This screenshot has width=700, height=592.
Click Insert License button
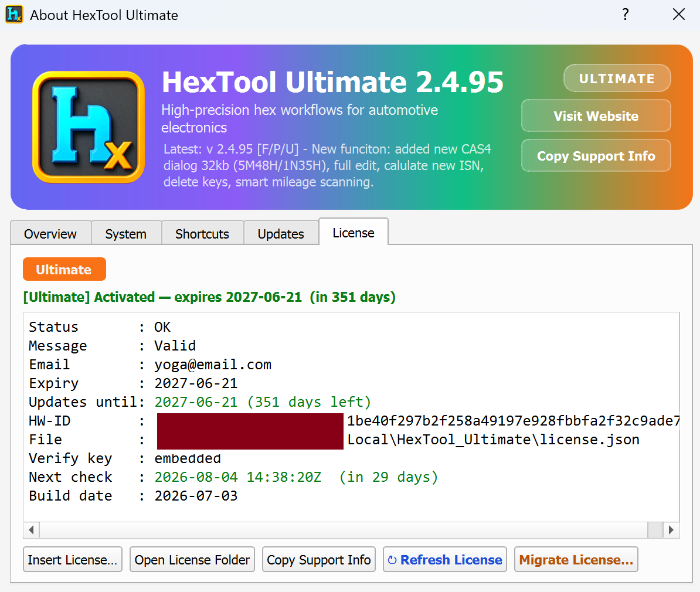[72, 559]
